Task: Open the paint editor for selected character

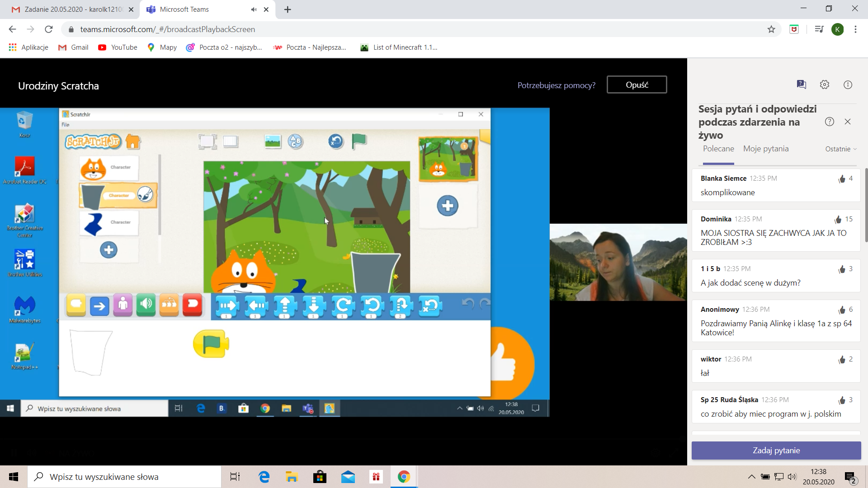Action: point(145,195)
